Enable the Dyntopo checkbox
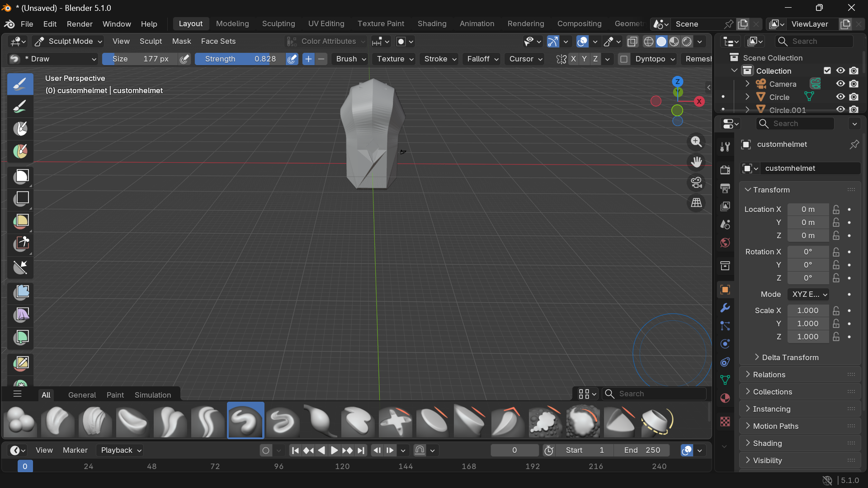The height and width of the screenshot is (488, 868). (x=624, y=59)
